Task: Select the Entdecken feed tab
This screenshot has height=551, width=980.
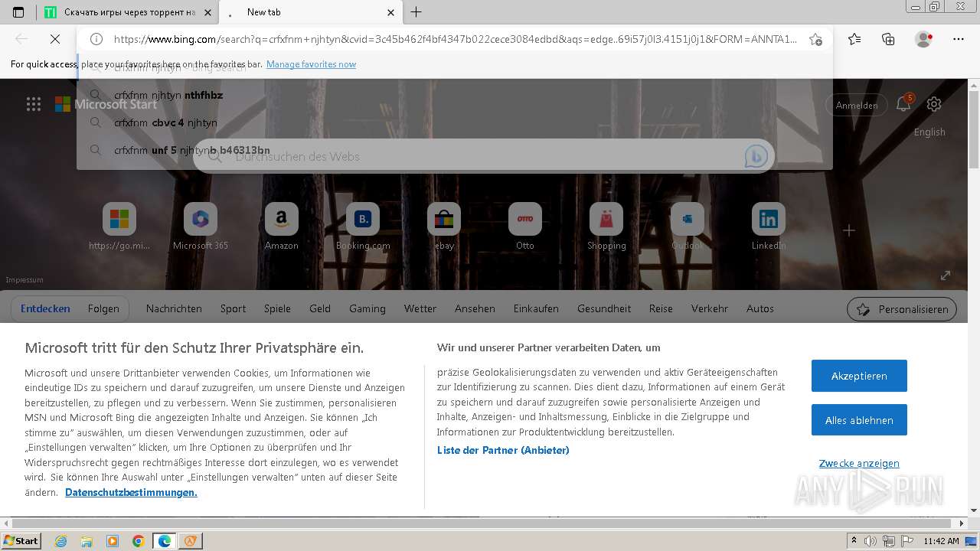Action: [45, 308]
